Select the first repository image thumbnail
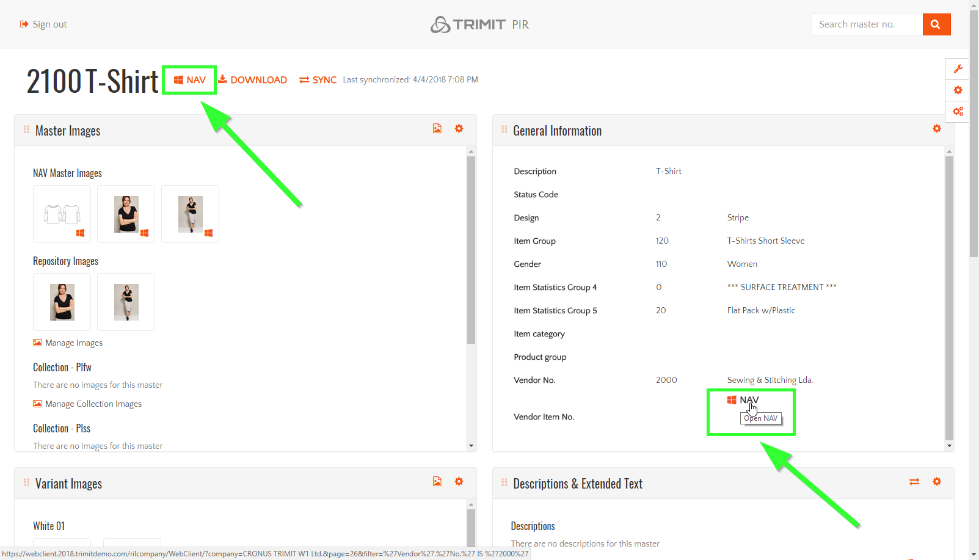The image size is (979, 560). (x=62, y=302)
